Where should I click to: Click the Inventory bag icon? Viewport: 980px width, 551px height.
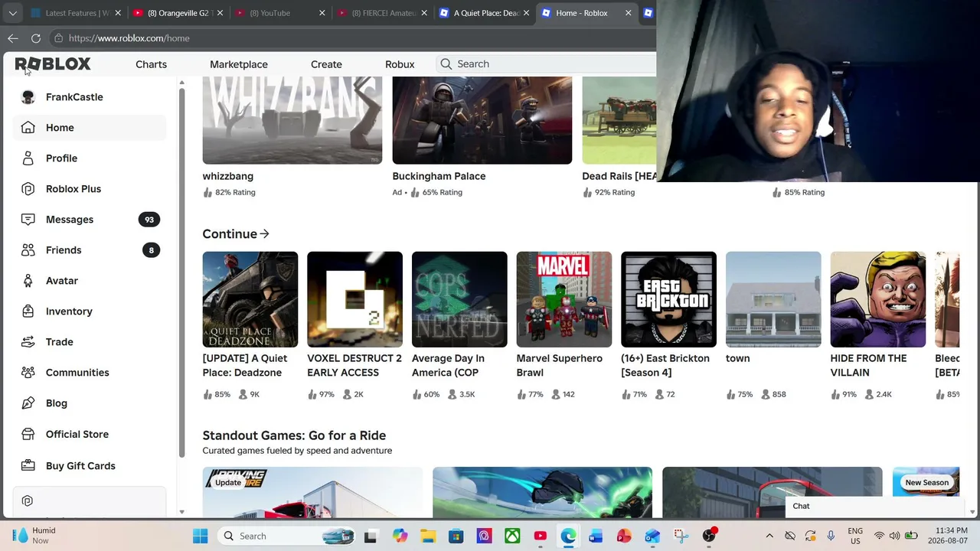(x=28, y=311)
